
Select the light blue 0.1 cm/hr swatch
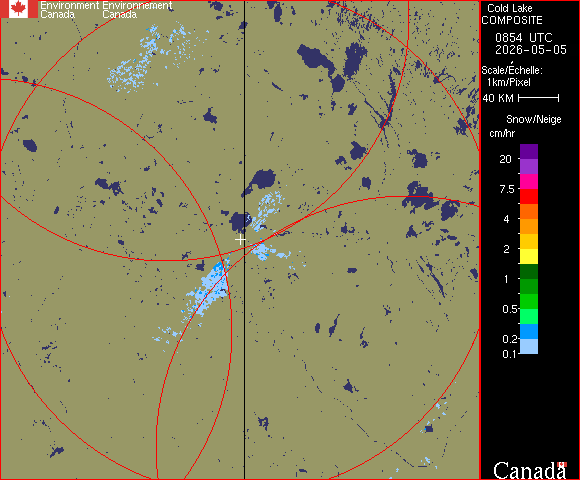tap(529, 347)
